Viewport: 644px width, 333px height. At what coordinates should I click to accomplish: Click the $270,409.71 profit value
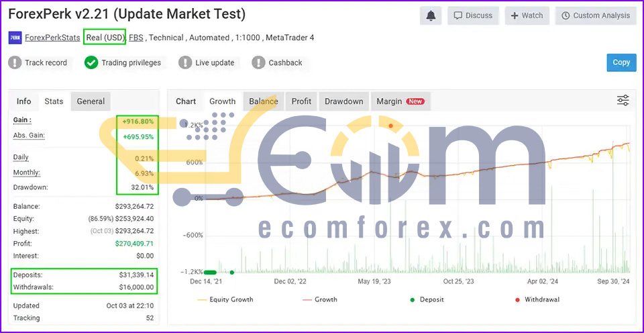point(134,244)
